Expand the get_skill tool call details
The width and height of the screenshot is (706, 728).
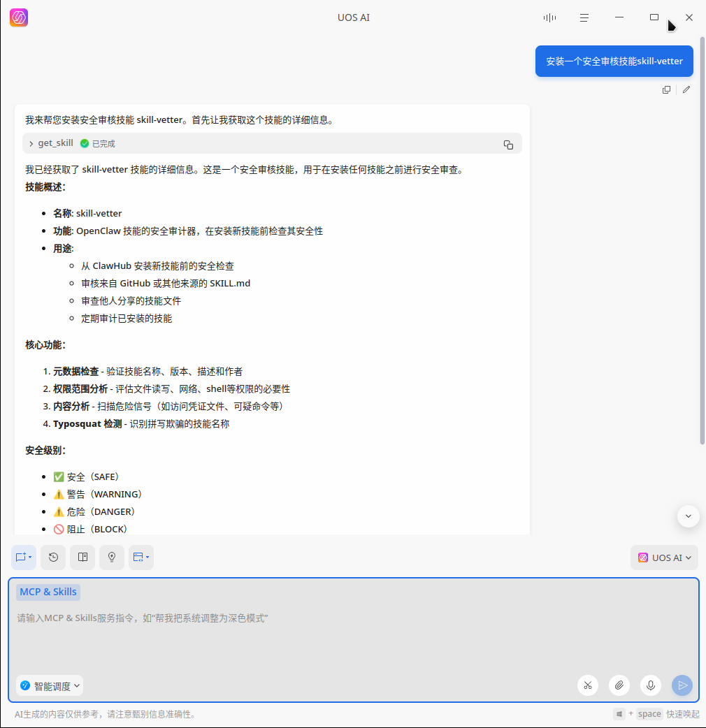point(31,143)
